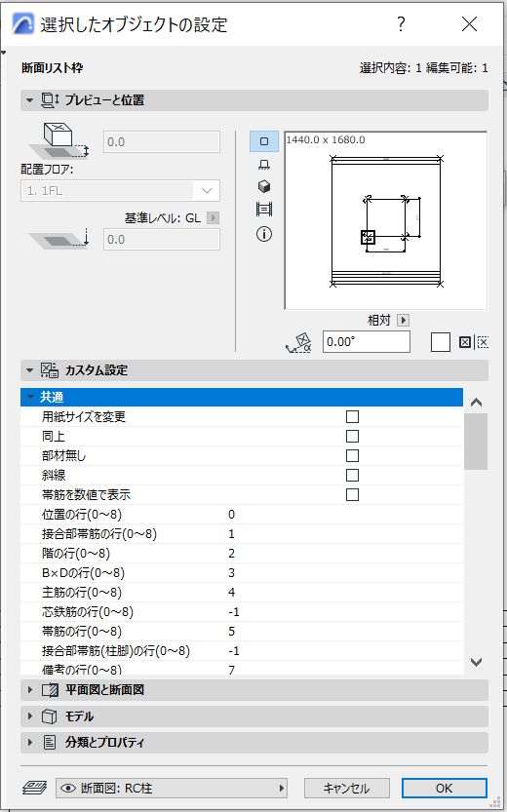This screenshot has width=507, height=812.
Task: Click the OK button
Action: [445, 789]
